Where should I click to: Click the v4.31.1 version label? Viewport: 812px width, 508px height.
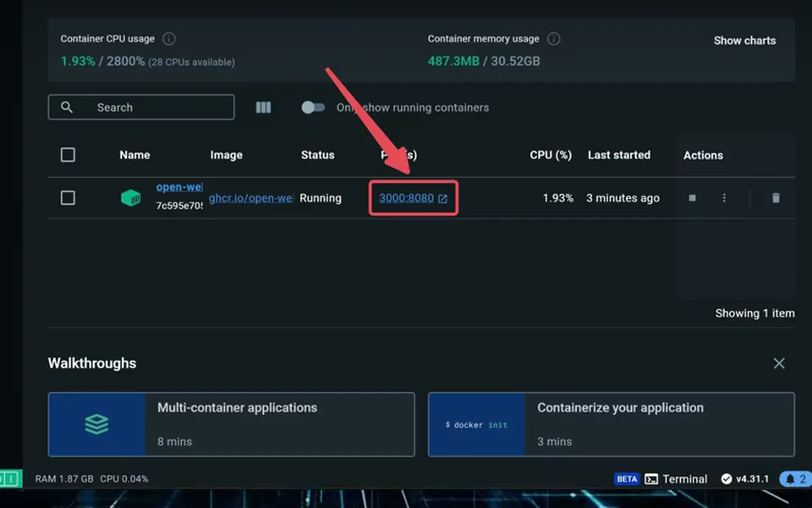point(752,479)
